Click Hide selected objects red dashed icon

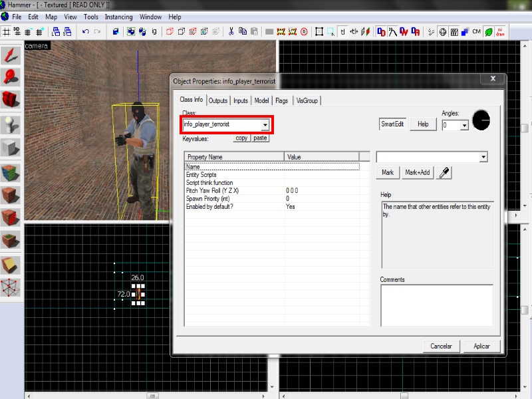pos(170,32)
